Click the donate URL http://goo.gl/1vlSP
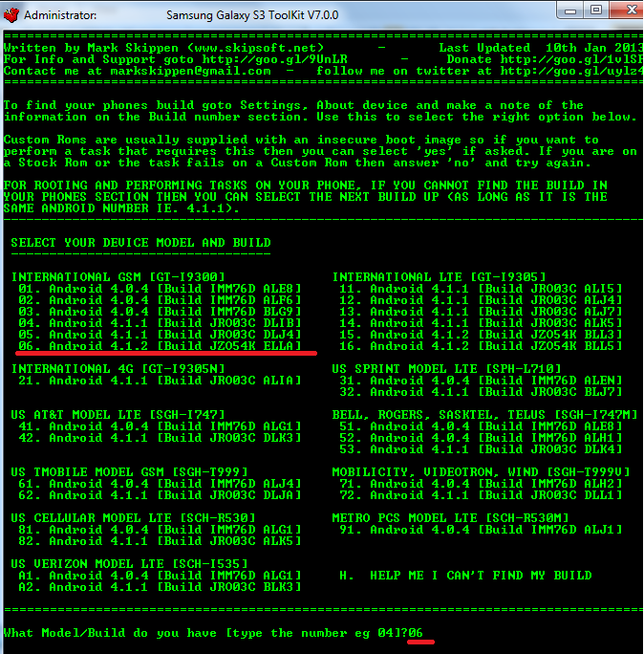644x654 pixels. (571, 59)
